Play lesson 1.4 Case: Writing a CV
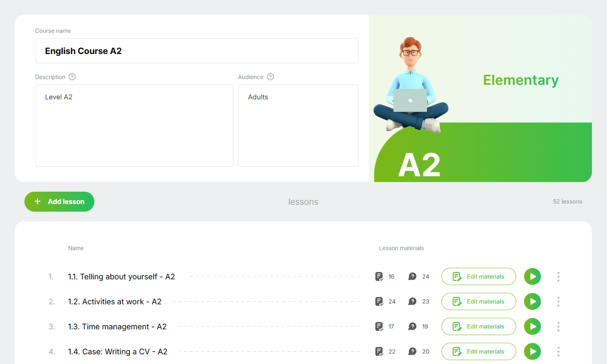 point(532,351)
